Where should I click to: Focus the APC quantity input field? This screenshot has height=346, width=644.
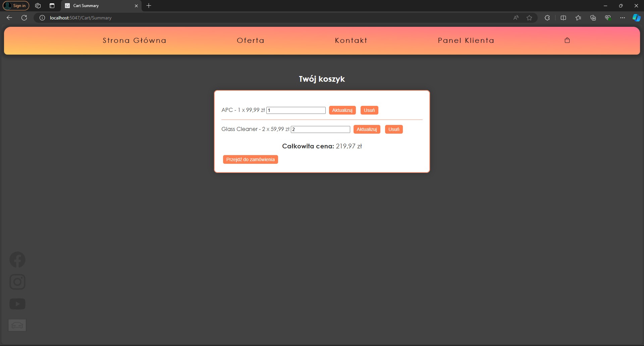click(x=296, y=110)
